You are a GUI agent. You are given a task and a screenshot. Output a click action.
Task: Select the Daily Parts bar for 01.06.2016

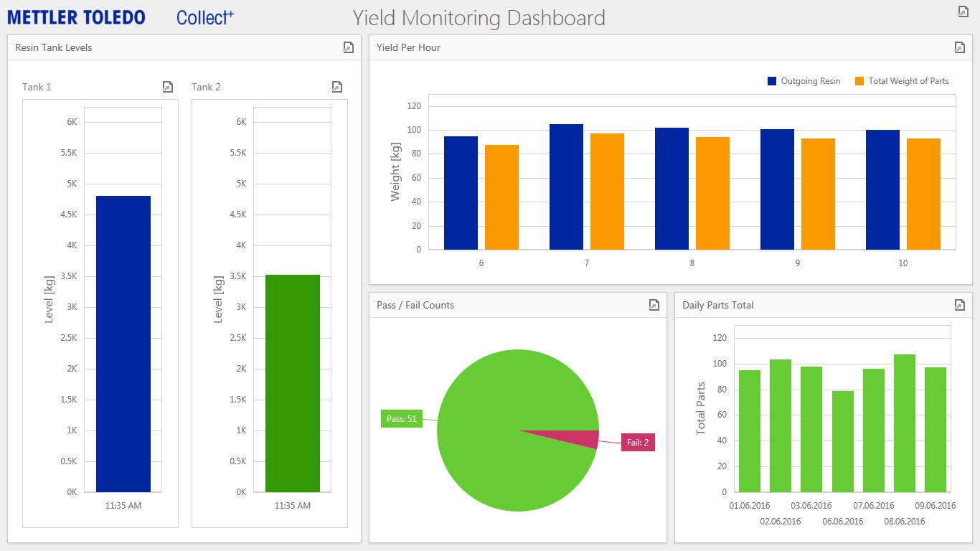click(x=750, y=431)
